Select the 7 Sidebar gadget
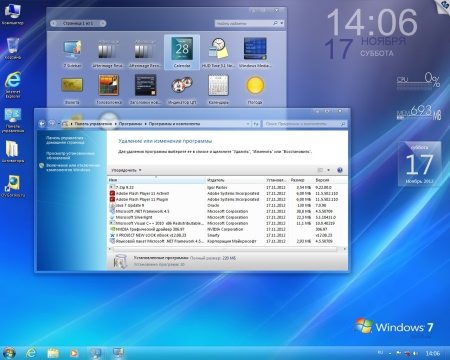 click(x=72, y=53)
